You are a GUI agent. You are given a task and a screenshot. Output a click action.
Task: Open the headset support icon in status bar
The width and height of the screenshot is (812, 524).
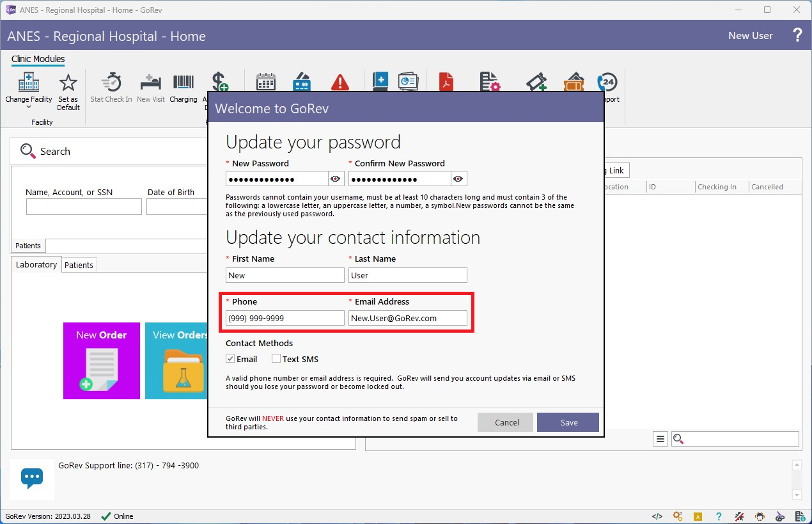click(760, 516)
